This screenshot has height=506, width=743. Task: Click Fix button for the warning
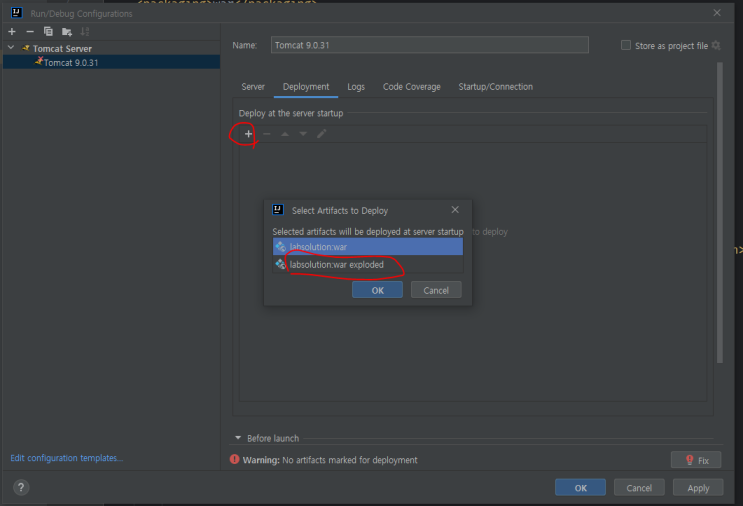(x=695, y=460)
